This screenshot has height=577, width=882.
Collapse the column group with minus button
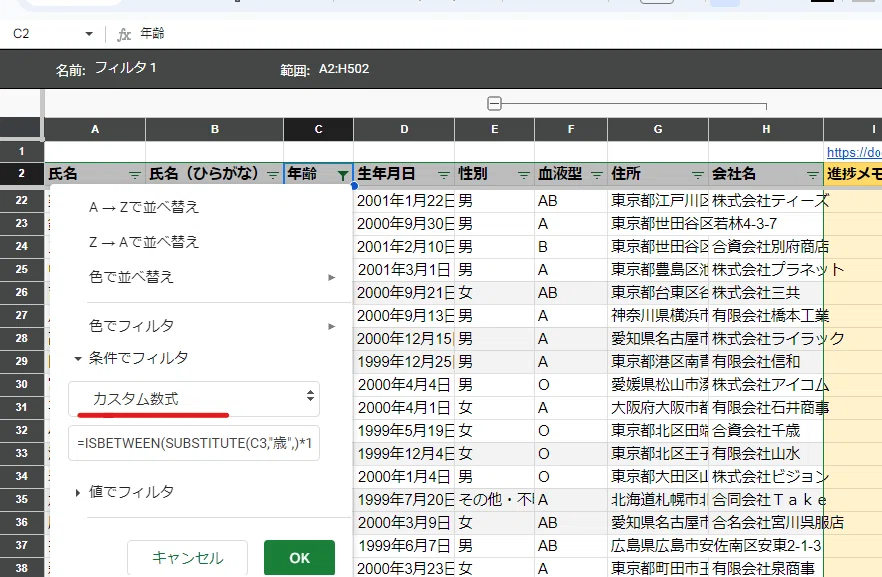click(x=494, y=103)
